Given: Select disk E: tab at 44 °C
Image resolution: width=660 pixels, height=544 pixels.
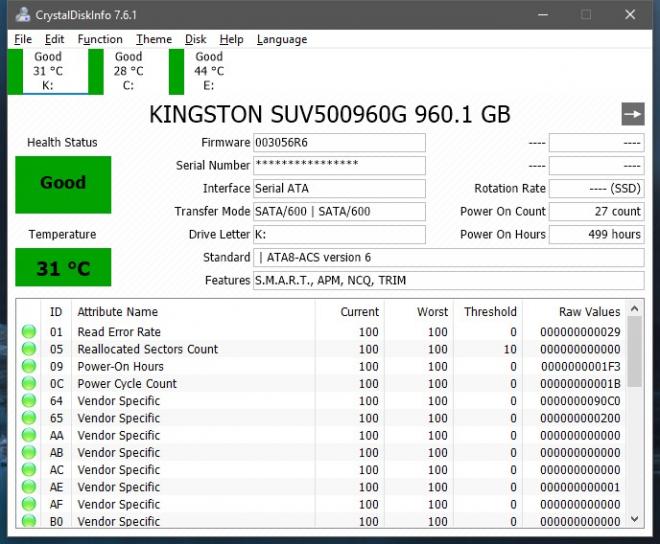Looking at the screenshot, I should [x=209, y=71].
